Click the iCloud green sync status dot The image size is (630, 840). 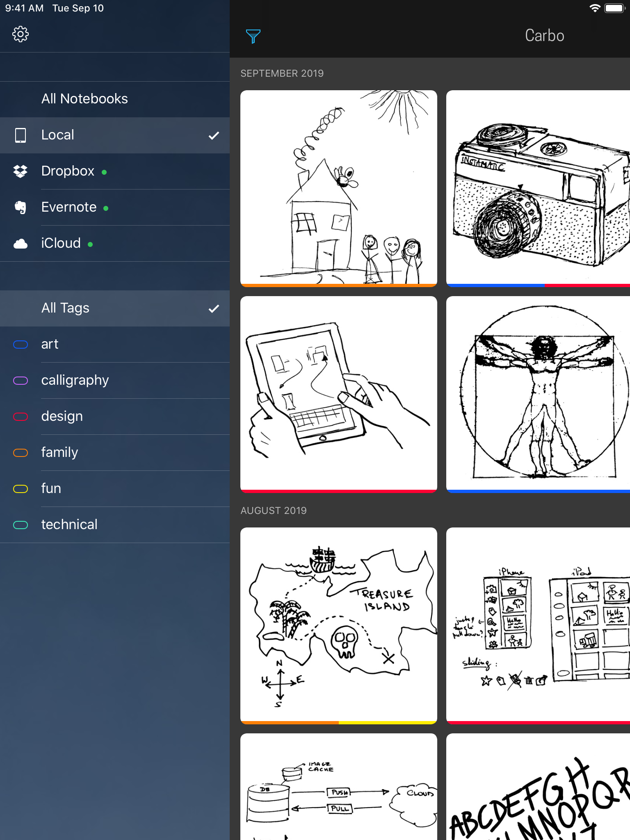90,244
